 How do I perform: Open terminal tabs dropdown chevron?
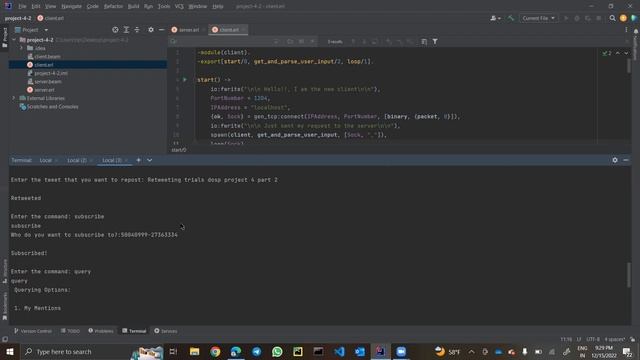click(x=149, y=160)
